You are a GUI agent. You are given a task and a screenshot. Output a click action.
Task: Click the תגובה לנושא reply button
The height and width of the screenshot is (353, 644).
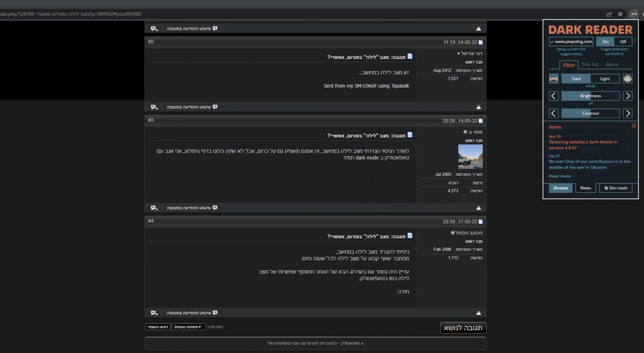[463, 328]
